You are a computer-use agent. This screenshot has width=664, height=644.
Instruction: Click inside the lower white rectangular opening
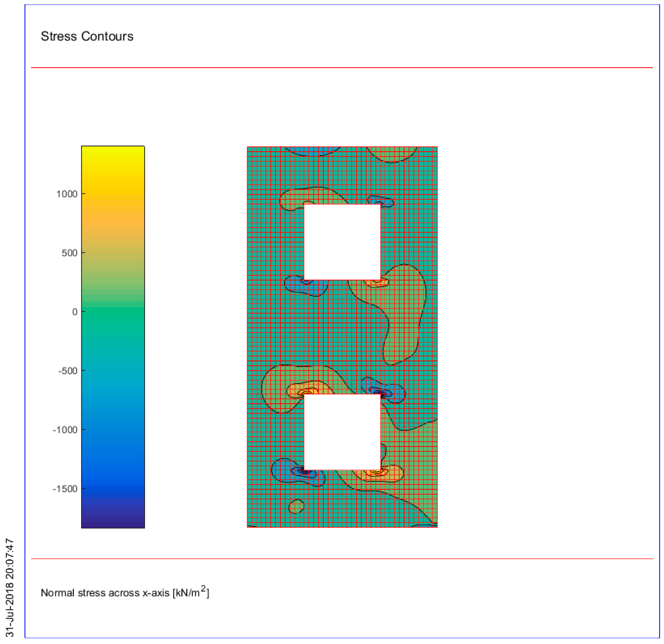pos(342,432)
